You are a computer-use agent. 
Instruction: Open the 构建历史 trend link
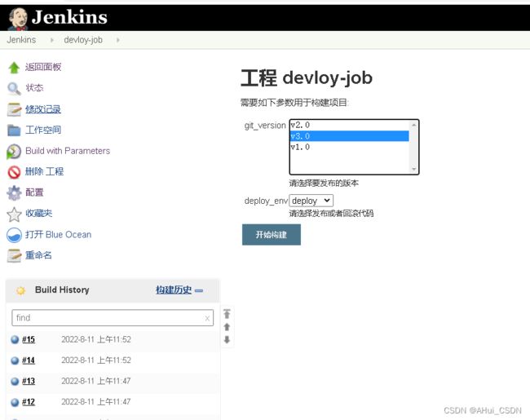pos(174,290)
